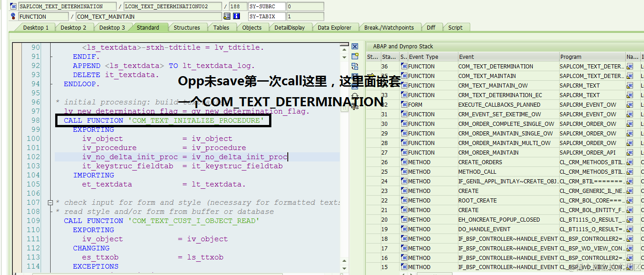Click program cell SAPLCRM_ORDER_API
The image size is (644, 275).
coord(592,153)
